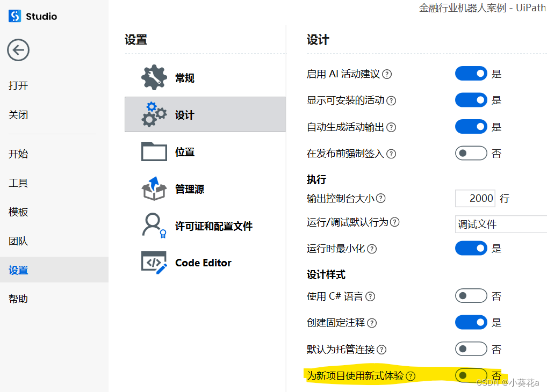Click the 输出控制台大小 input field showing 2000
547x392 pixels.
click(475, 198)
